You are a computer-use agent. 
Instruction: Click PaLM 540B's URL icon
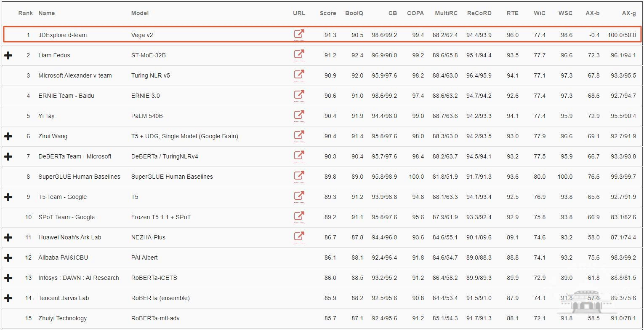pos(299,115)
